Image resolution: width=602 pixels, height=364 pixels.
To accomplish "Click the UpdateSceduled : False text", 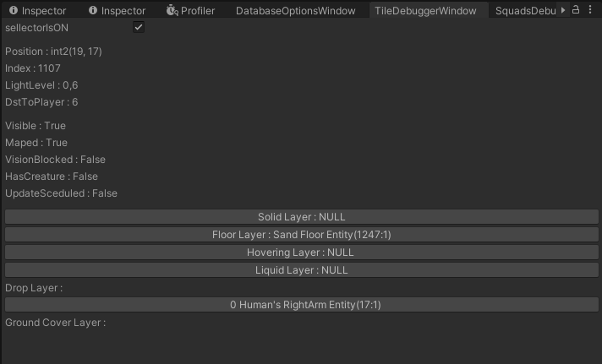I will pyautogui.click(x=61, y=193).
